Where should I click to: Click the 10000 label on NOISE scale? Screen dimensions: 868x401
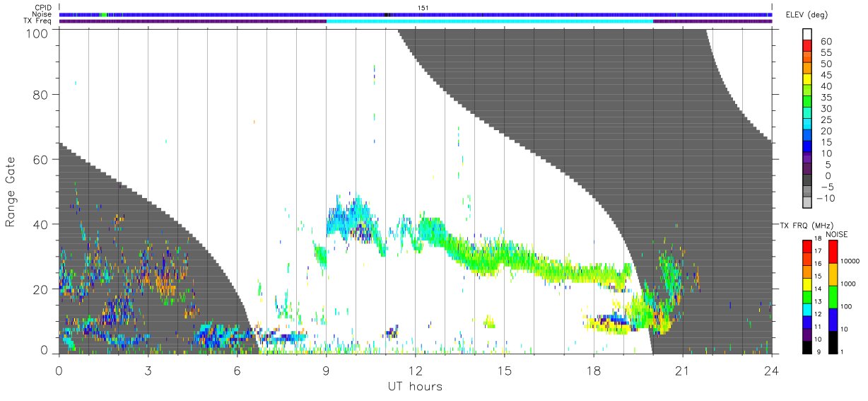(x=850, y=262)
